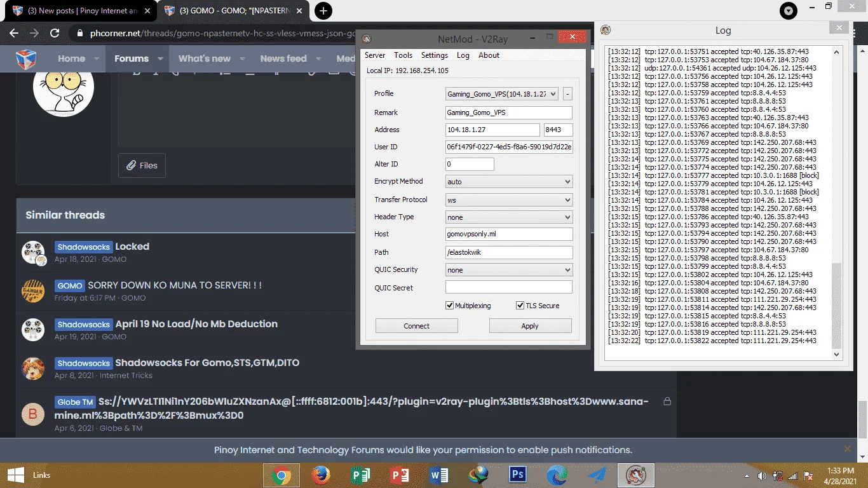
Task: Click the User ID input field
Action: click(509, 147)
